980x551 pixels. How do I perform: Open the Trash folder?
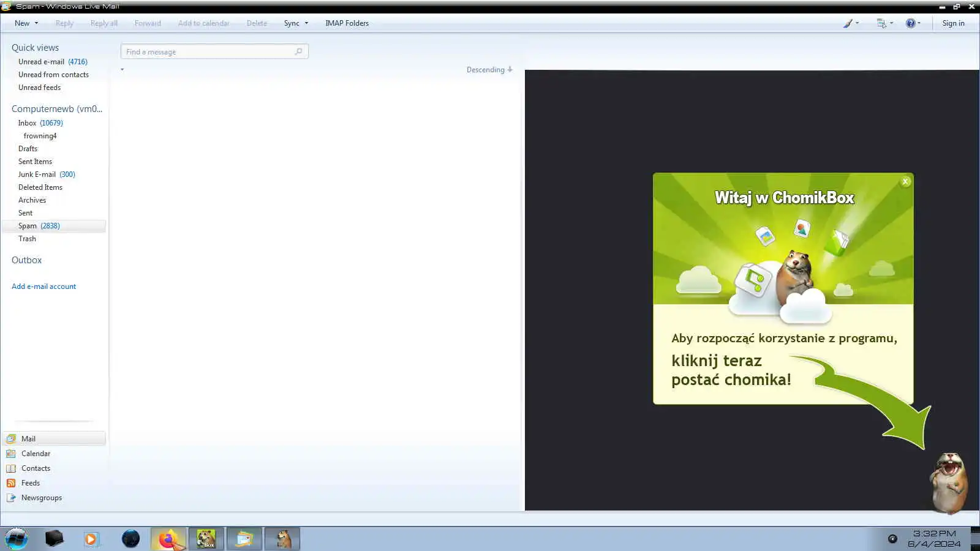27,239
